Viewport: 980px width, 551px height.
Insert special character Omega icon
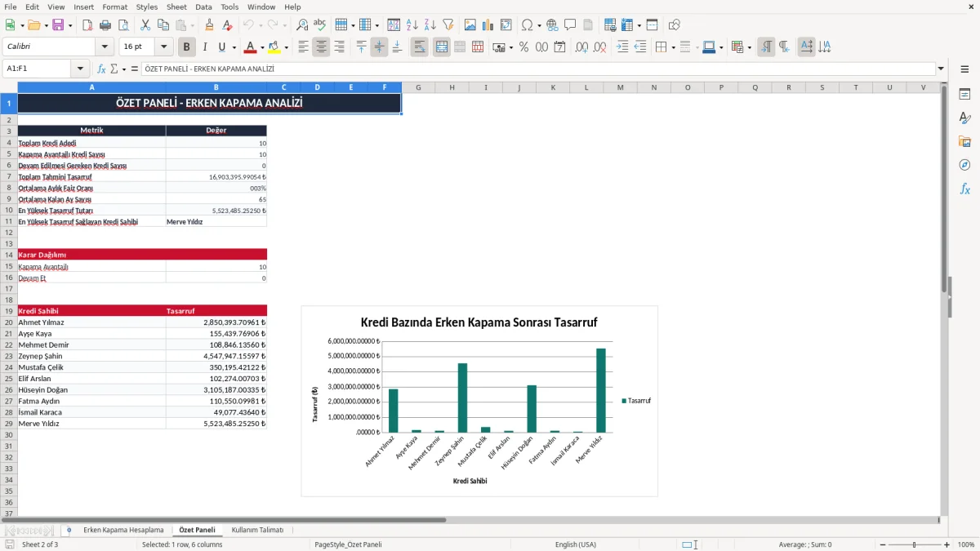(x=527, y=25)
